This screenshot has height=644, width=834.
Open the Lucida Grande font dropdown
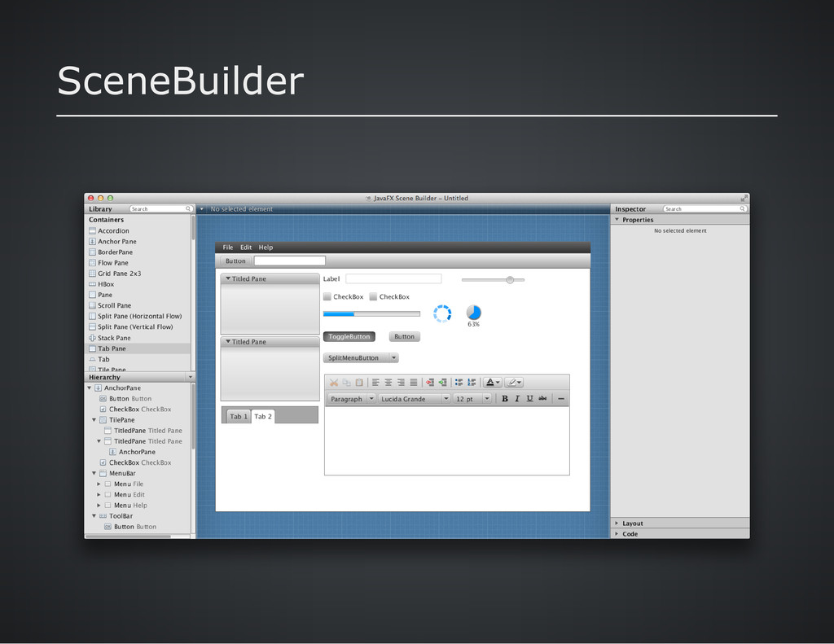(415, 399)
